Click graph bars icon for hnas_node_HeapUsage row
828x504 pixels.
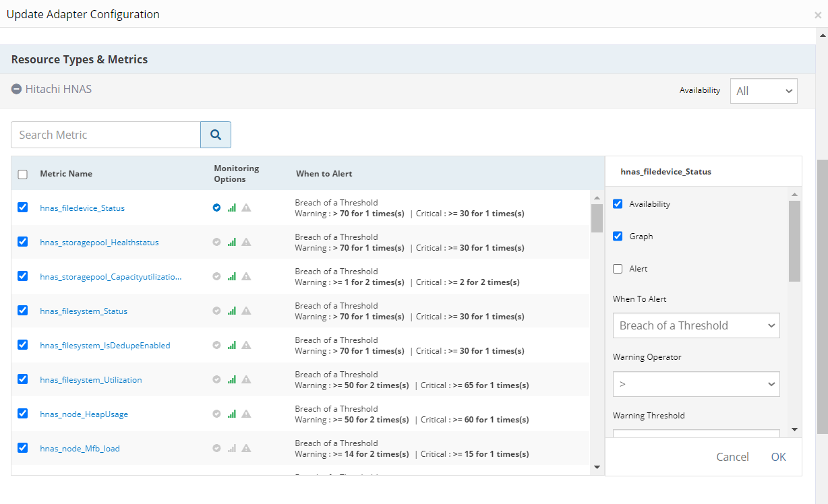[x=232, y=414]
